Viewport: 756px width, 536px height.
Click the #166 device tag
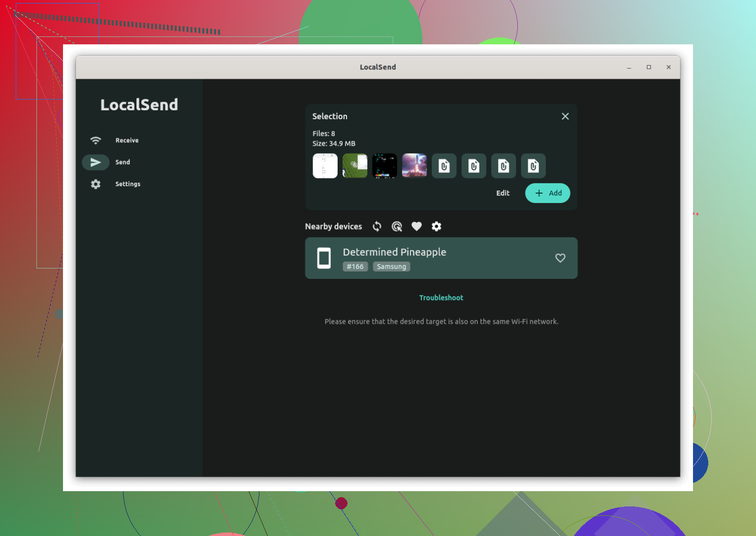tap(355, 267)
